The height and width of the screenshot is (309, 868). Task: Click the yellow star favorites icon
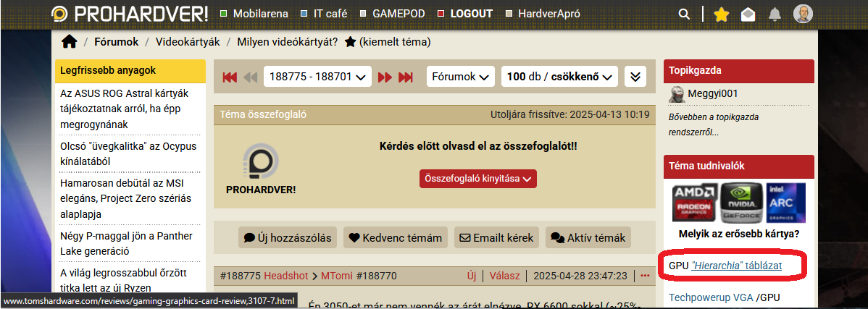(x=722, y=14)
